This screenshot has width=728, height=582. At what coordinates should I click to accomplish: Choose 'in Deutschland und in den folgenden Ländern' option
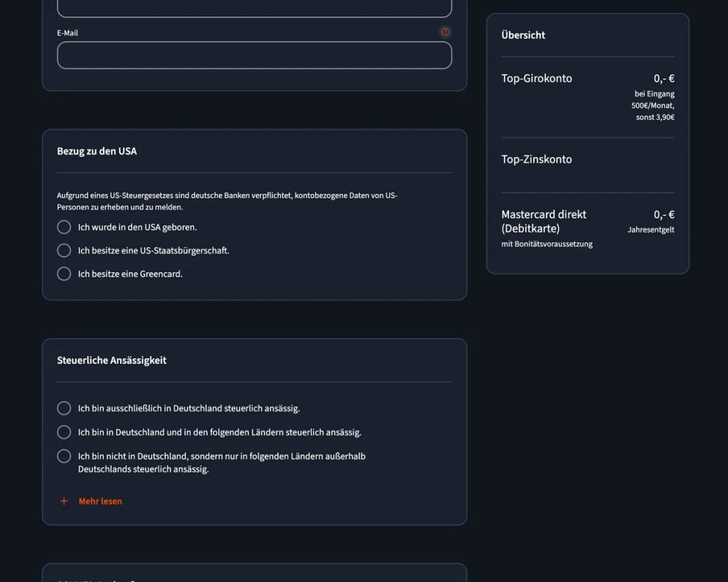point(64,432)
